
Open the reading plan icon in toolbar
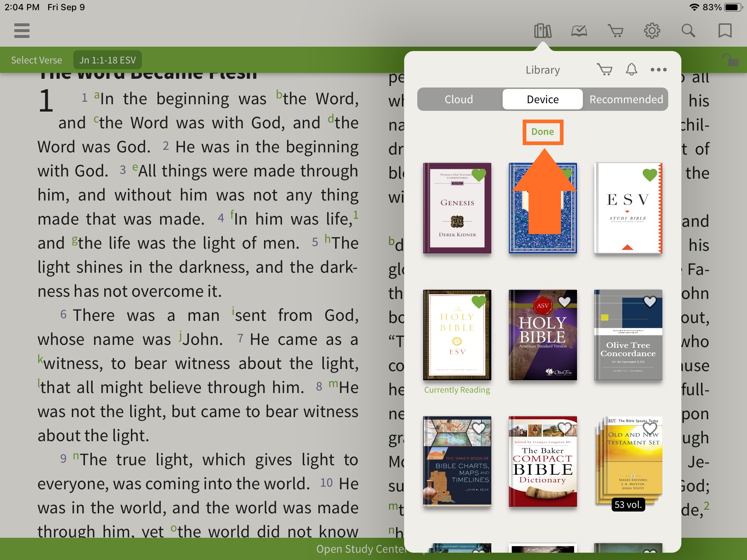tap(579, 31)
